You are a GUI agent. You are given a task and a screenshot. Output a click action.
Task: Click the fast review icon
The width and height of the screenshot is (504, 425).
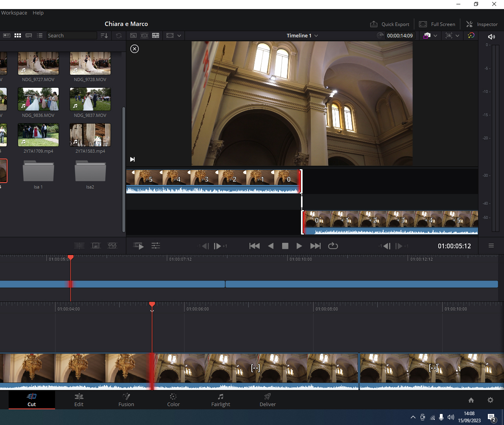click(138, 246)
